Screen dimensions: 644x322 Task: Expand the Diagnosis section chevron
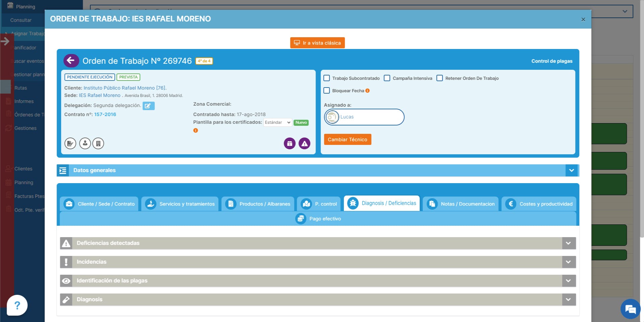pos(569,300)
